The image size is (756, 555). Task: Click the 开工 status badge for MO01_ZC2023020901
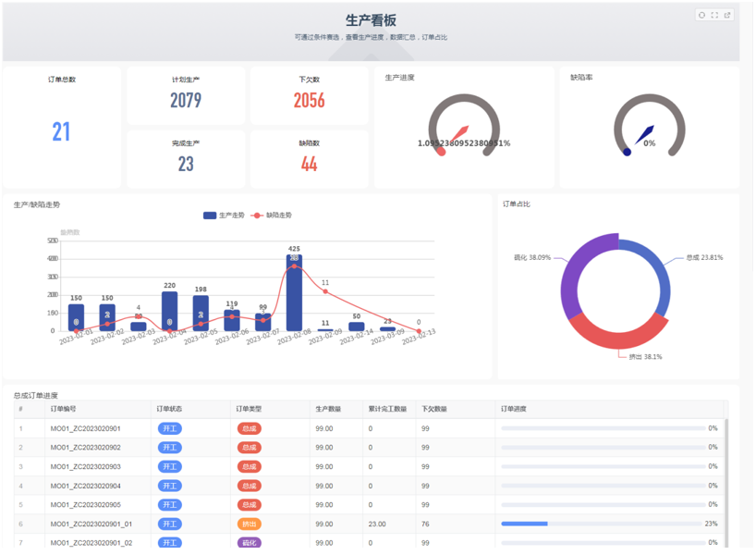pyautogui.click(x=169, y=428)
